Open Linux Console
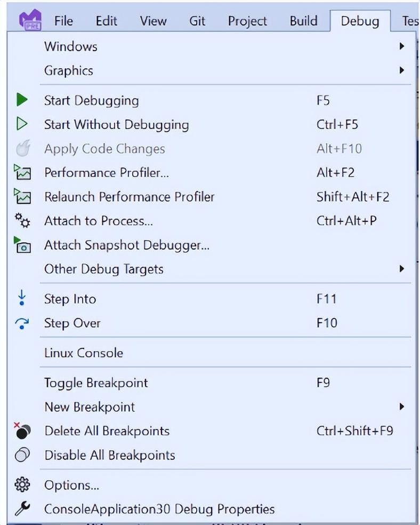Viewport: 420px width, 525px height. tap(212, 353)
